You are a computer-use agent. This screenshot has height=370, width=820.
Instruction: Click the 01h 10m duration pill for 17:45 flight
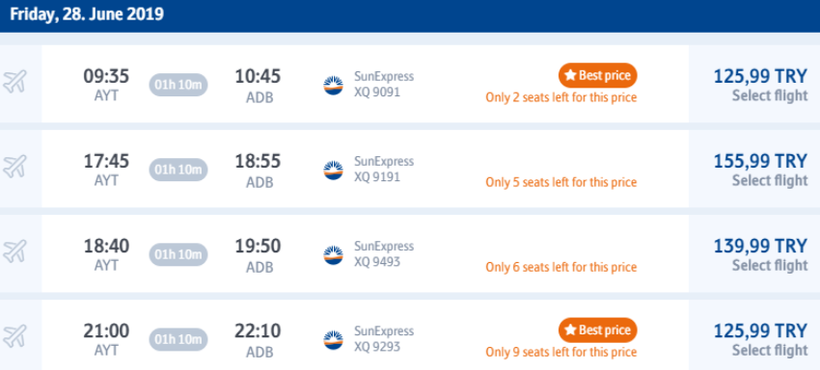pyautogui.click(x=178, y=170)
